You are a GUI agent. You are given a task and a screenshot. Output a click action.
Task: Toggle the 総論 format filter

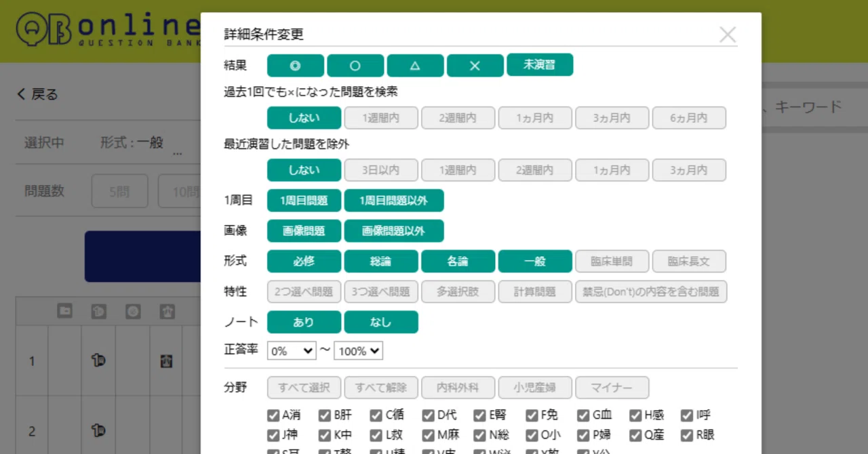click(380, 262)
